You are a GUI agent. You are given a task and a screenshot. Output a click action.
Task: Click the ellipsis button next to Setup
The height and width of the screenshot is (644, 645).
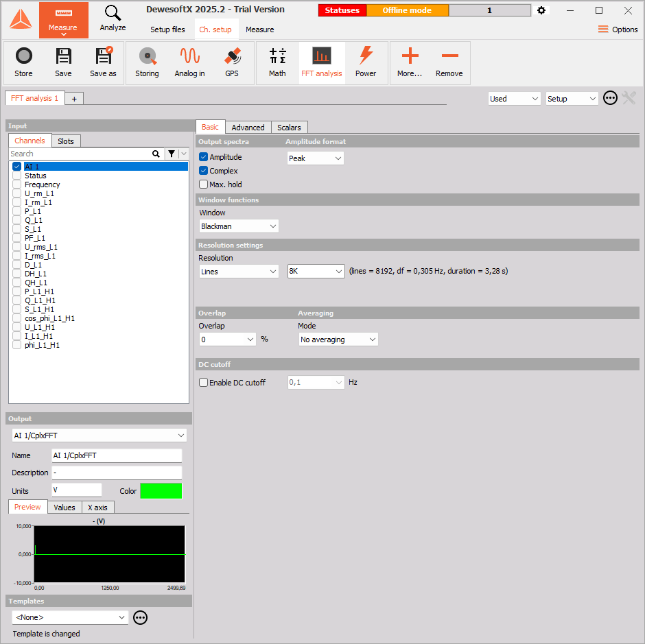610,98
